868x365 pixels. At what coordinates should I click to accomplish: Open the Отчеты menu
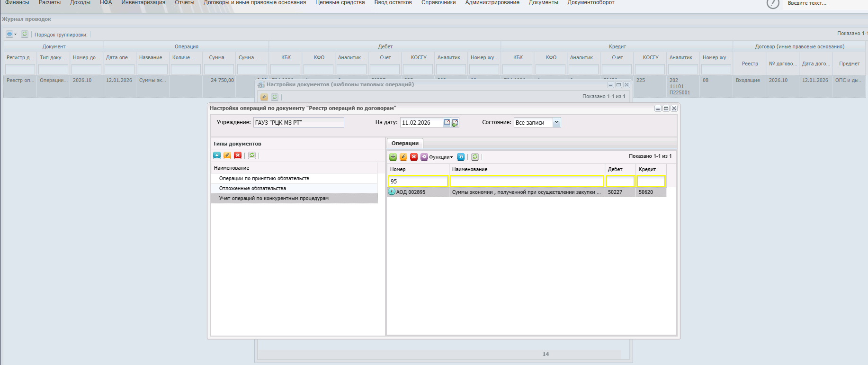(185, 3)
